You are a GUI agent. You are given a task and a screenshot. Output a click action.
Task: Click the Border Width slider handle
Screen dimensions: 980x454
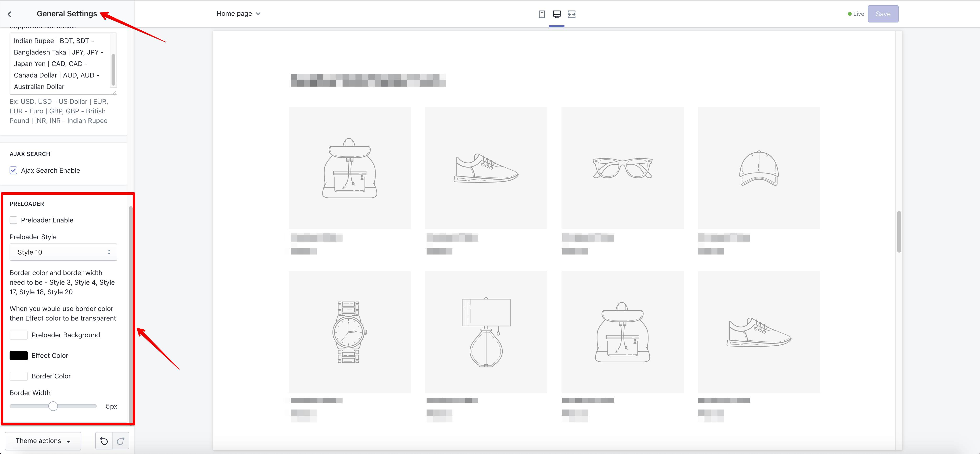(x=53, y=406)
